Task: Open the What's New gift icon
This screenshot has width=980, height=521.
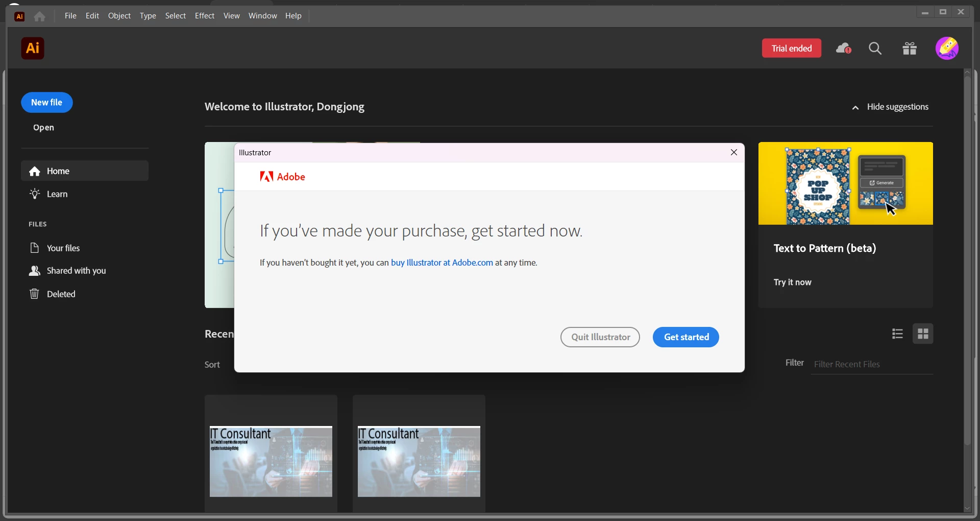Action: [x=910, y=49]
